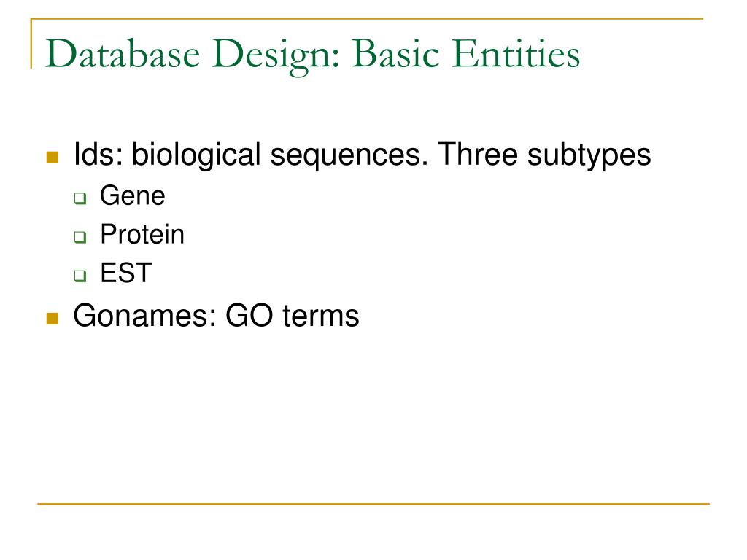Click the hollow square bullet before EST

(x=80, y=275)
